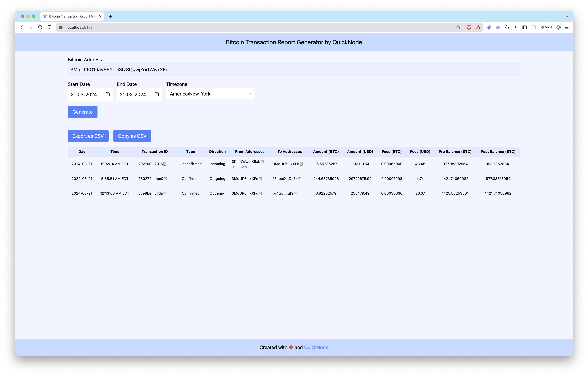The image size is (588, 376).
Task: Open the Start Date calendar picker icon
Action: 107,94
